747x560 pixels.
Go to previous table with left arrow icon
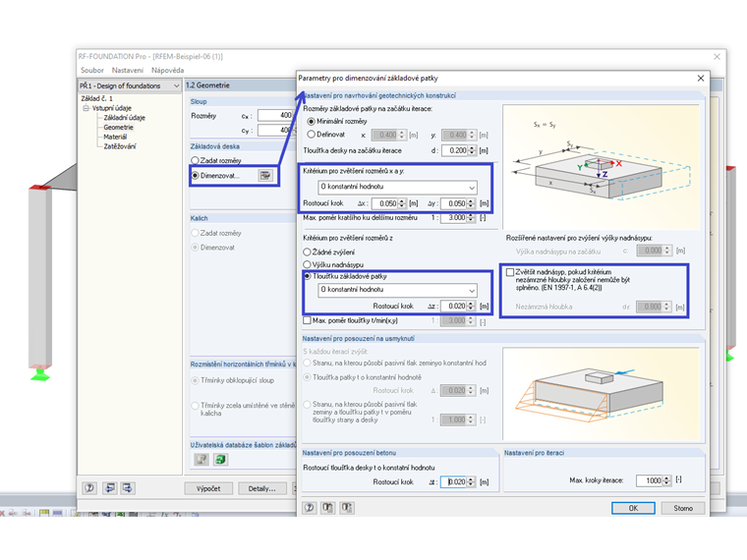[x=110, y=488]
